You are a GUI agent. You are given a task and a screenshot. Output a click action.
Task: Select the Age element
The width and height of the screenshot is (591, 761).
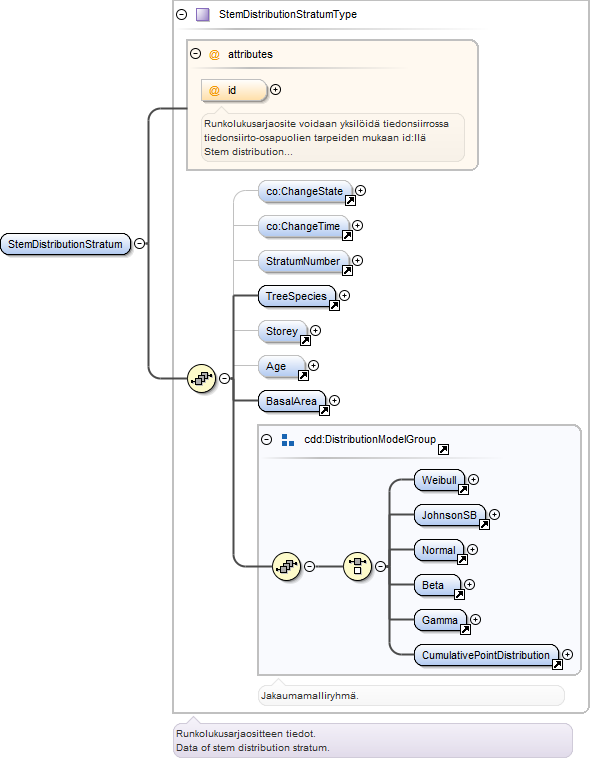(281, 366)
